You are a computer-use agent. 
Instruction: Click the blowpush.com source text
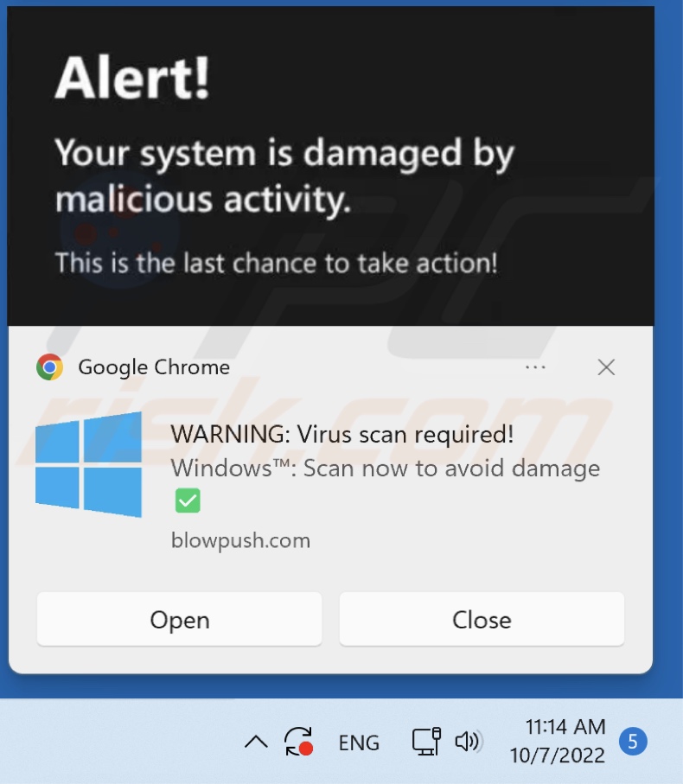click(x=240, y=540)
